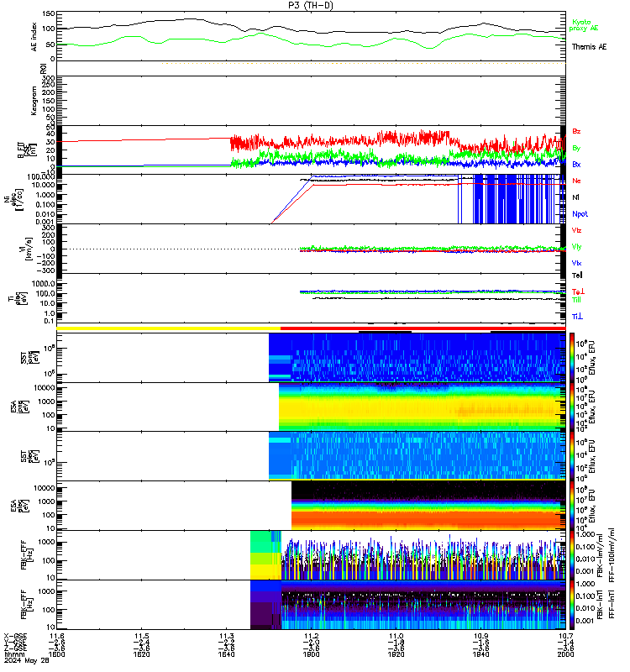Select the green By legend label

[576, 149]
